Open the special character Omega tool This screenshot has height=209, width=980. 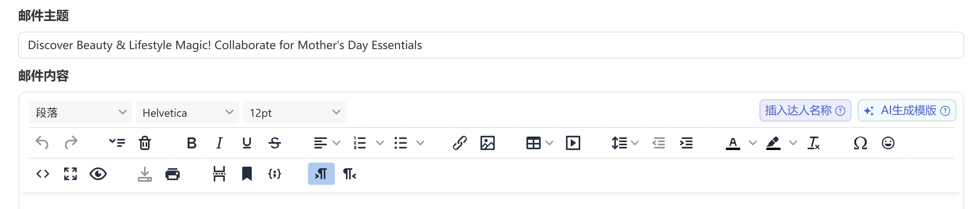pyautogui.click(x=860, y=143)
